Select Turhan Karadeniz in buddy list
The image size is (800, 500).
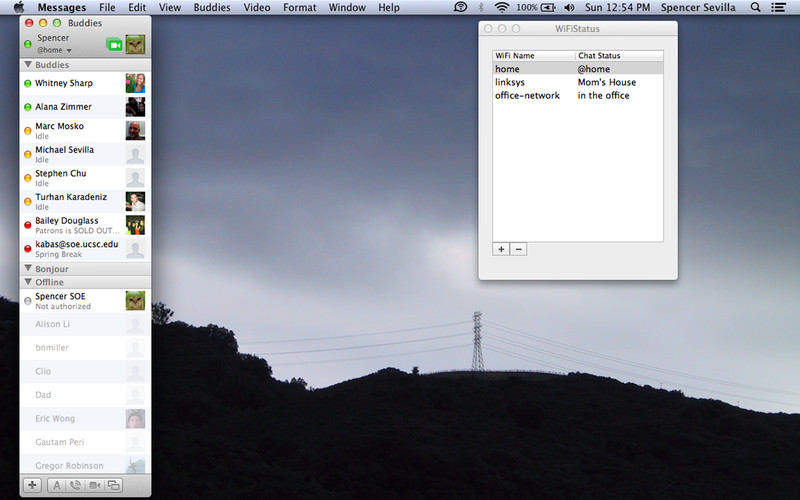pyautogui.click(x=85, y=201)
